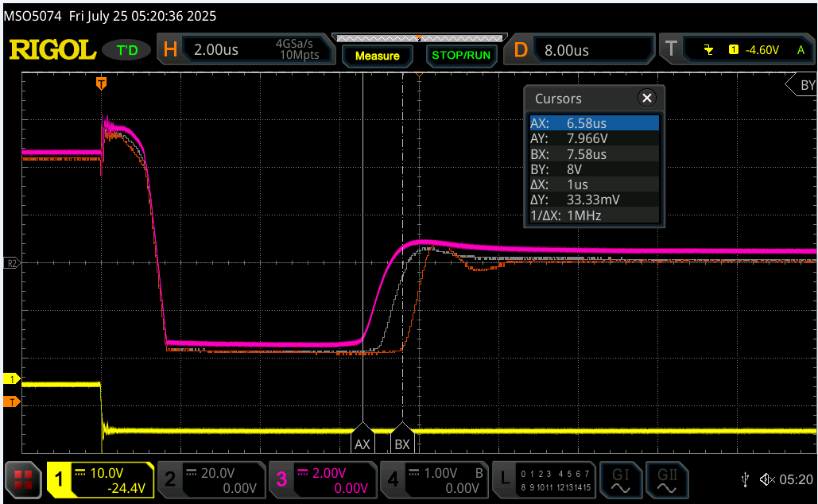818x504 pixels.
Task: Click the T'D trigger status indicator
Action: 127,50
